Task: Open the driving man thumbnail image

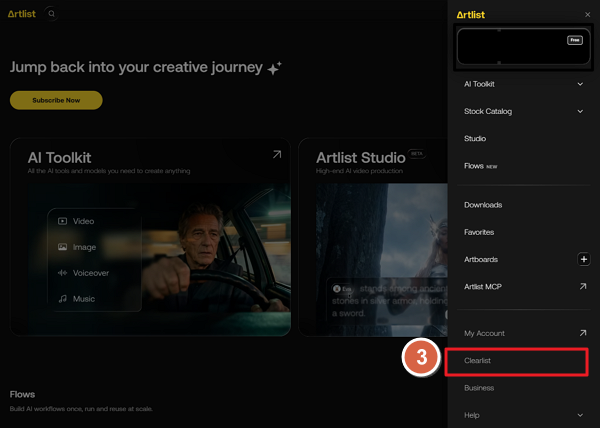Action: tap(159, 259)
